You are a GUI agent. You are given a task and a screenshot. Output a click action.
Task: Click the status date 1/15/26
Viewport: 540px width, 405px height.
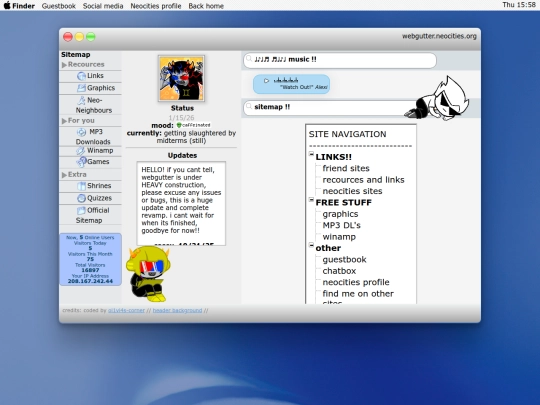[x=181, y=118]
